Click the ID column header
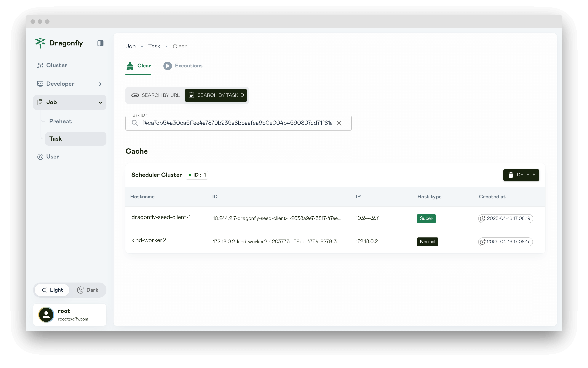The width and height of the screenshot is (588, 368). click(215, 197)
